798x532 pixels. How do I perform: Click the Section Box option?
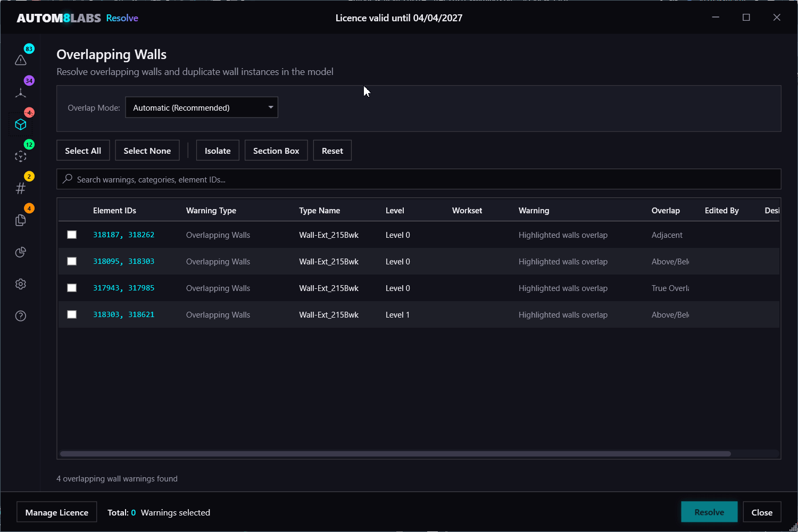pyautogui.click(x=276, y=150)
